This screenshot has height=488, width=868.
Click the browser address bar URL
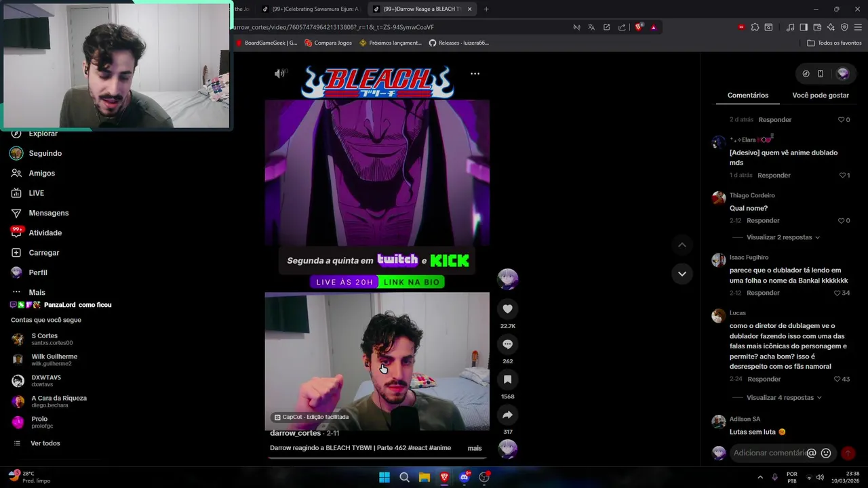click(x=332, y=27)
